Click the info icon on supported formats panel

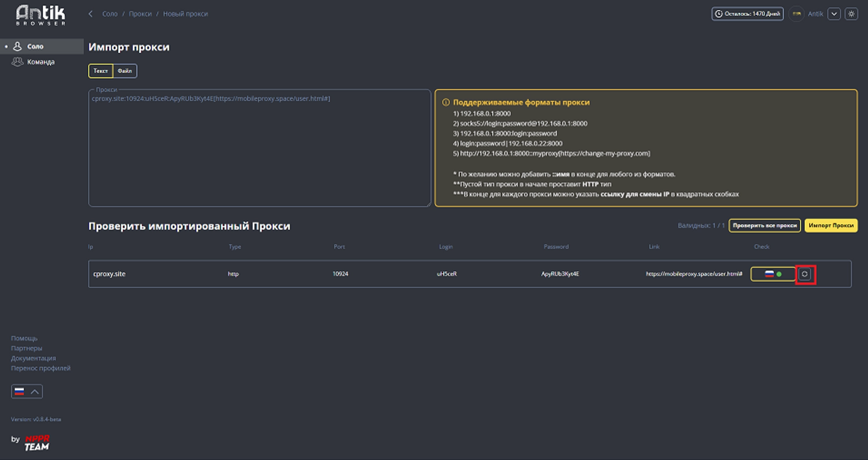[x=447, y=102]
